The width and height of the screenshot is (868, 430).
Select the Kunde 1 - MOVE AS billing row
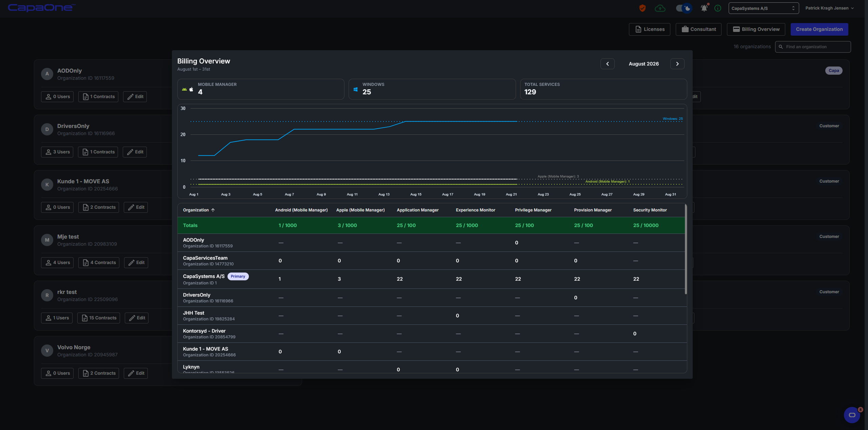point(431,352)
